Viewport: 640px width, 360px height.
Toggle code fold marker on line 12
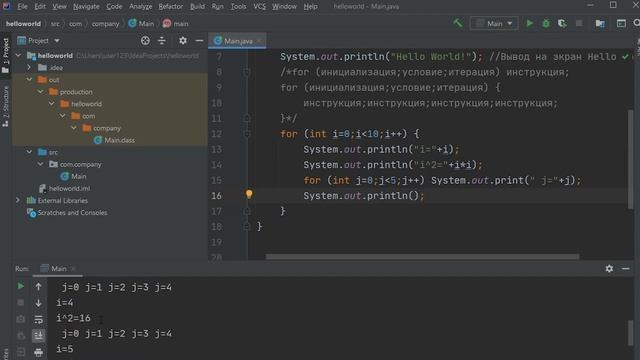click(247, 134)
